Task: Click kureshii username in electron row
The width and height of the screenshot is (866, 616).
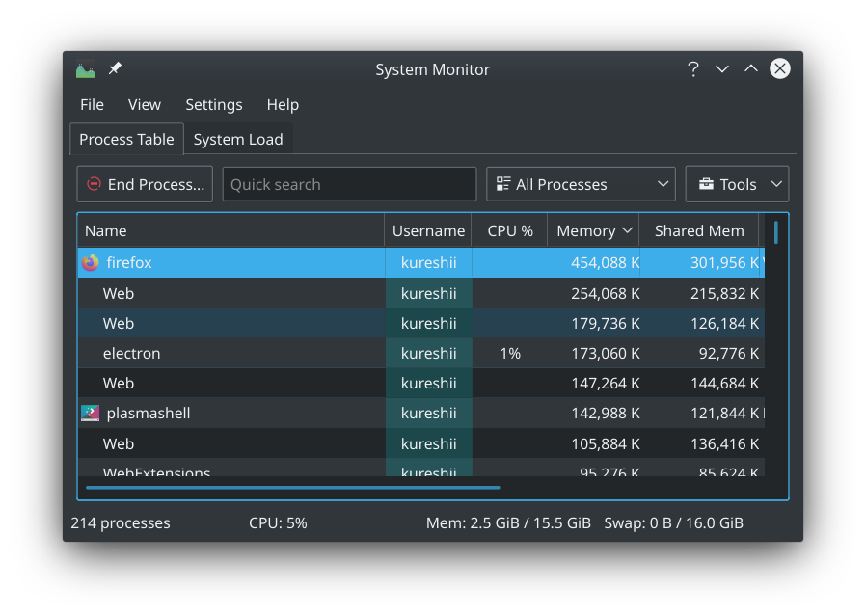Action: (428, 353)
